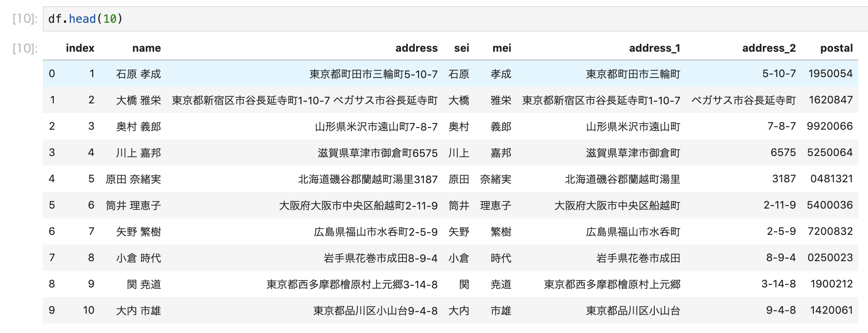Click address_2 value 5-10-7

click(779, 74)
